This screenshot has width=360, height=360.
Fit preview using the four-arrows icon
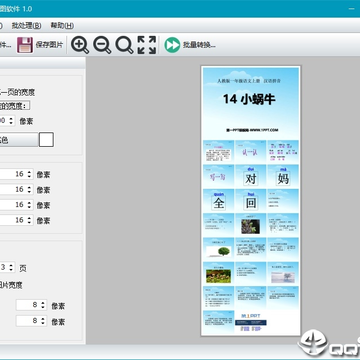pos(147,45)
